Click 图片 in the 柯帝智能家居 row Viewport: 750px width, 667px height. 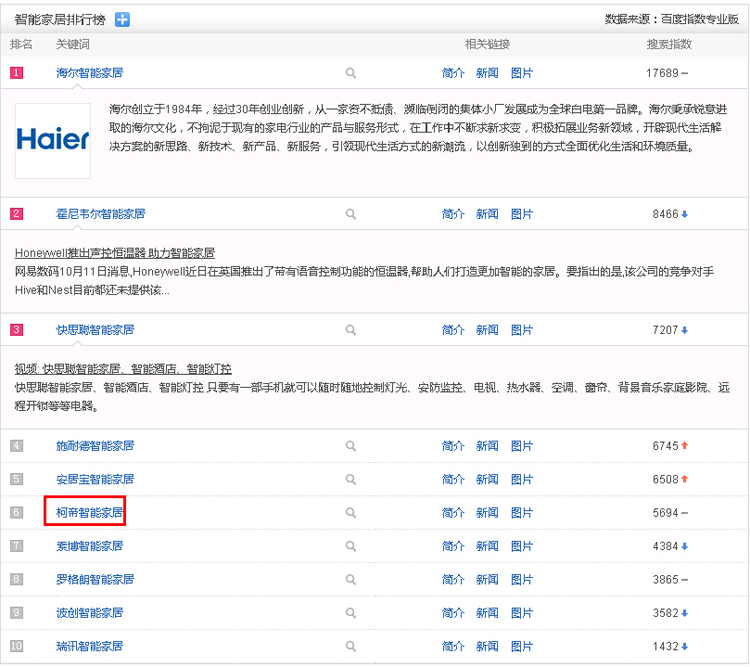522,512
